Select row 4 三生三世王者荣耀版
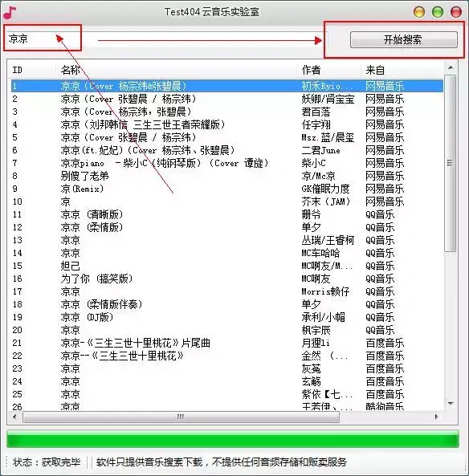The image size is (469, 476). [227, 124]
